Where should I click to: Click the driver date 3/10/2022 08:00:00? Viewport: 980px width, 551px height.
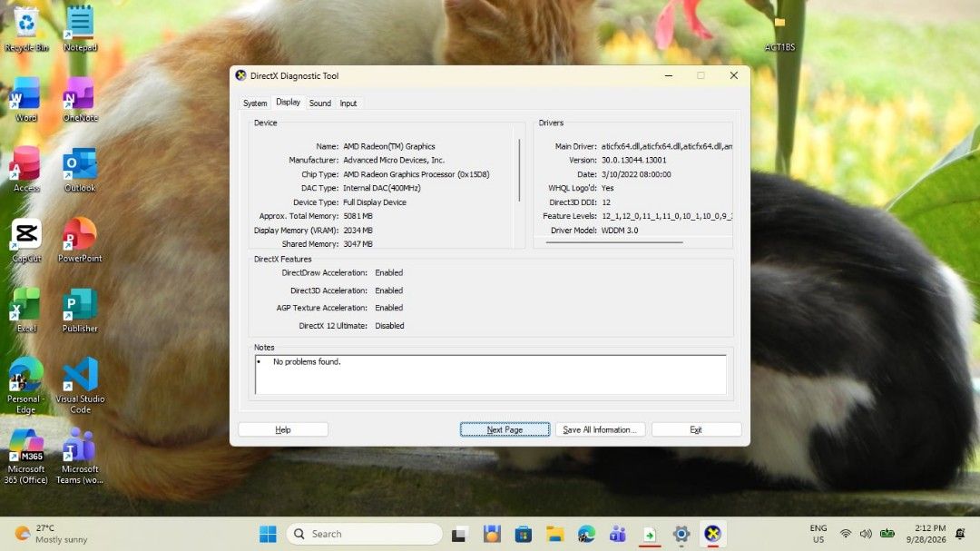pyautogui.click(x=636, y=174)
